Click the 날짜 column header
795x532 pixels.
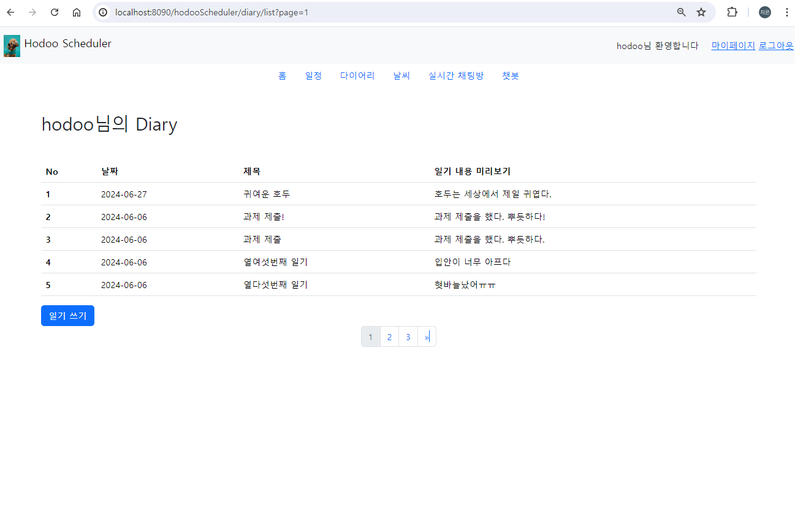(110, 171)
